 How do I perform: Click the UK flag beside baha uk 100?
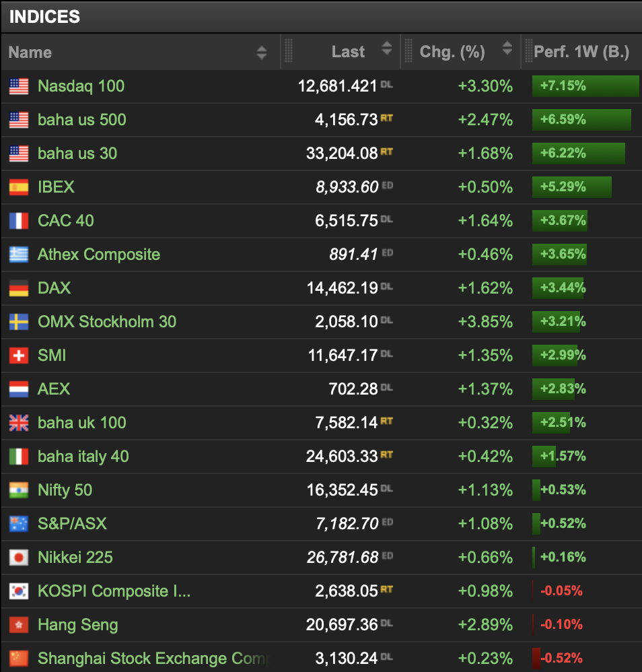coord(19,423)
